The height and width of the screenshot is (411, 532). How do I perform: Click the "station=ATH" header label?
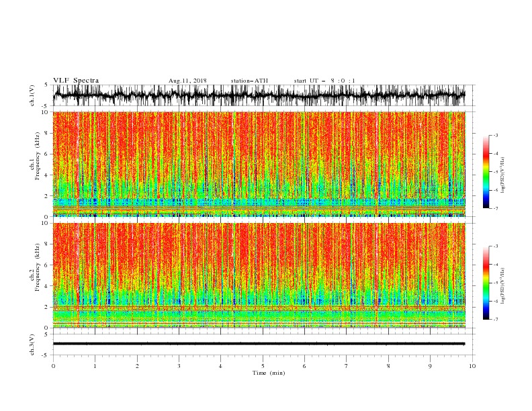[x=249, y=81]
